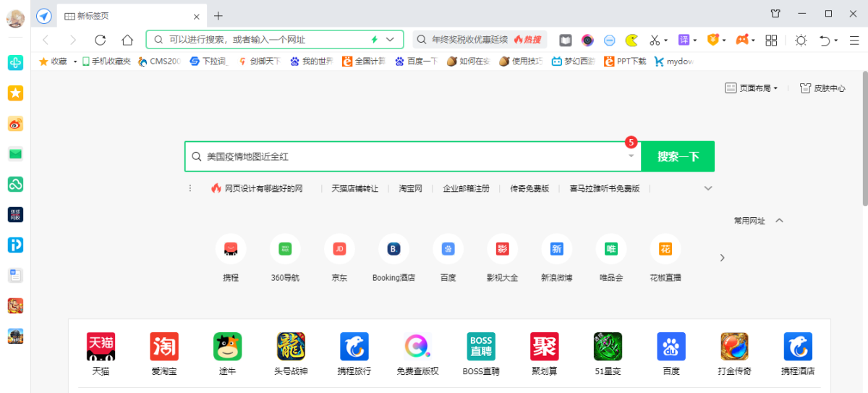Screen dimensions: 868x393
Task: Click the sidebar teal plus-cross icon
Action: [x=15, y=63]
